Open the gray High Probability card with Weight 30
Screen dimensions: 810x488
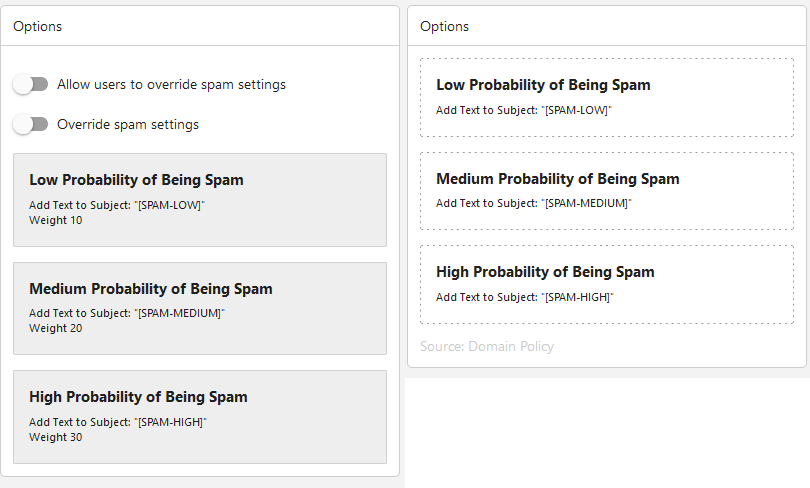click(x=199, y=416)
